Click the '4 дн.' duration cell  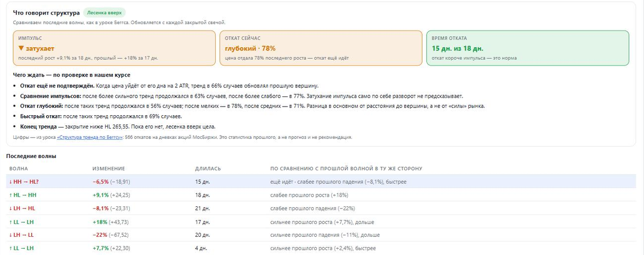coord(202,249)
